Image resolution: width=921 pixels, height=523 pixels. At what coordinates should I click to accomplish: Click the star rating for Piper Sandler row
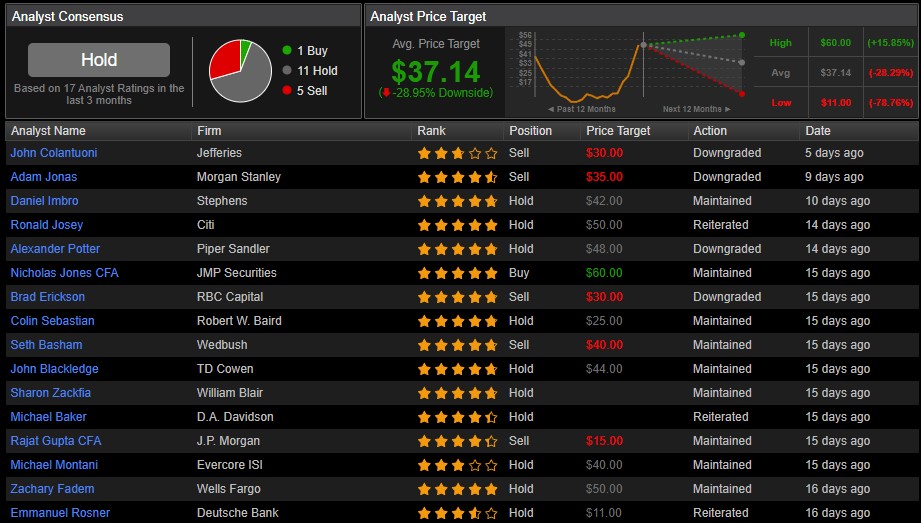[458, 250]
